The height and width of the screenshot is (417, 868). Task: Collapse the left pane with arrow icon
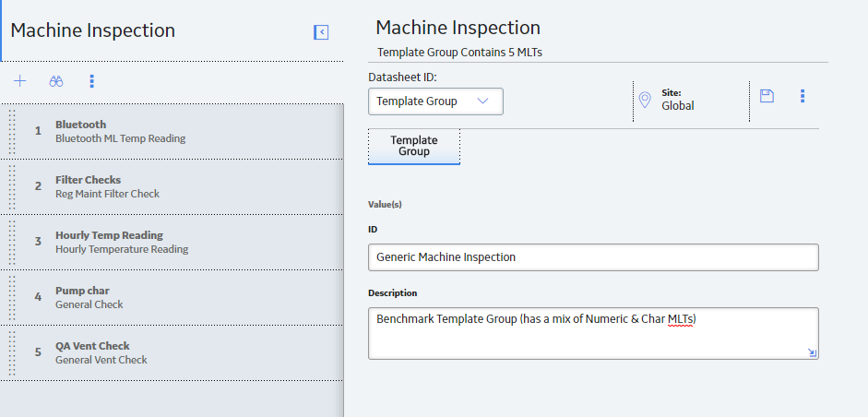coord(321,32)
